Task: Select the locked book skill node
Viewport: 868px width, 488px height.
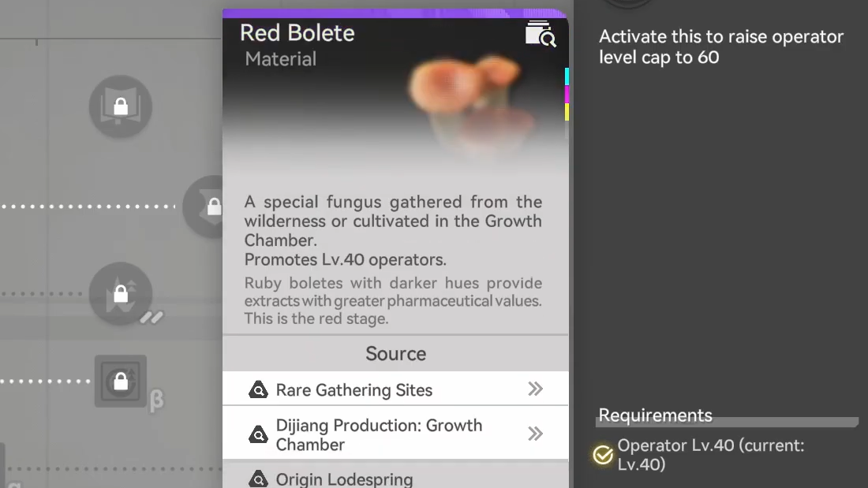Action: pyautogui.click(x=120, y=106)
